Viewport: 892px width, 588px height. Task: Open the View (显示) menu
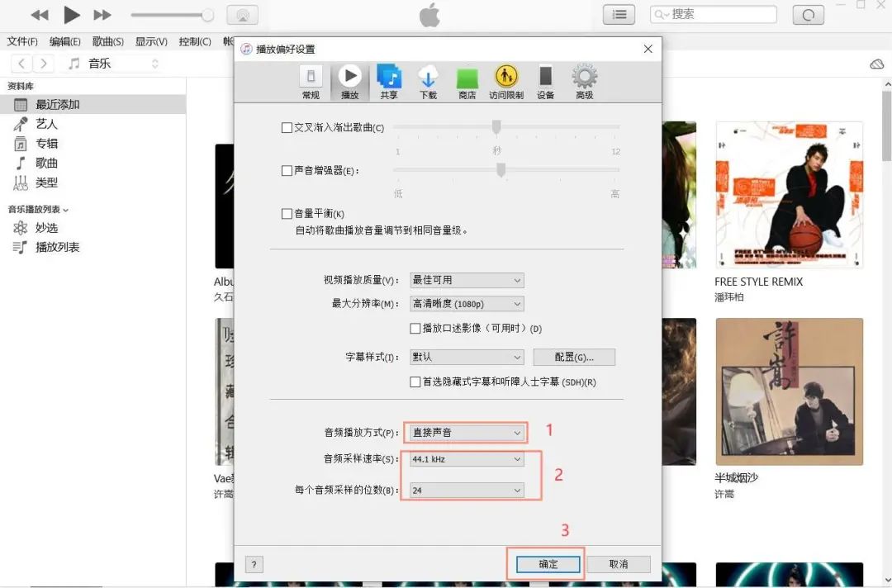coord(151,41)
